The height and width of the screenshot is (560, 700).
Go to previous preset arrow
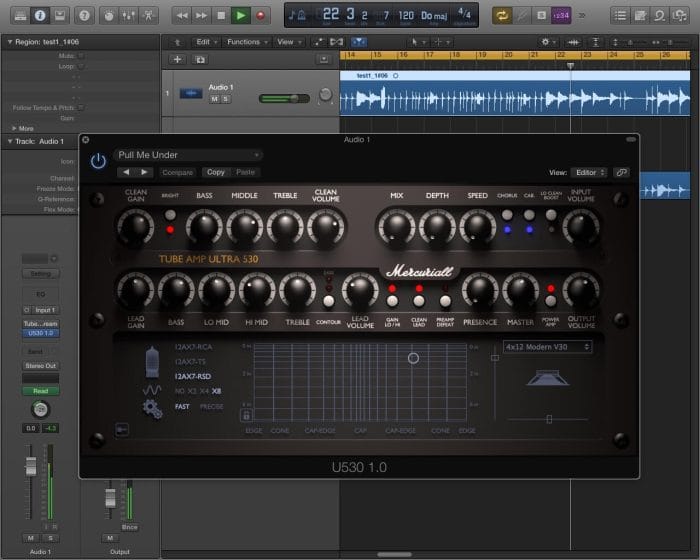point(126,172)
